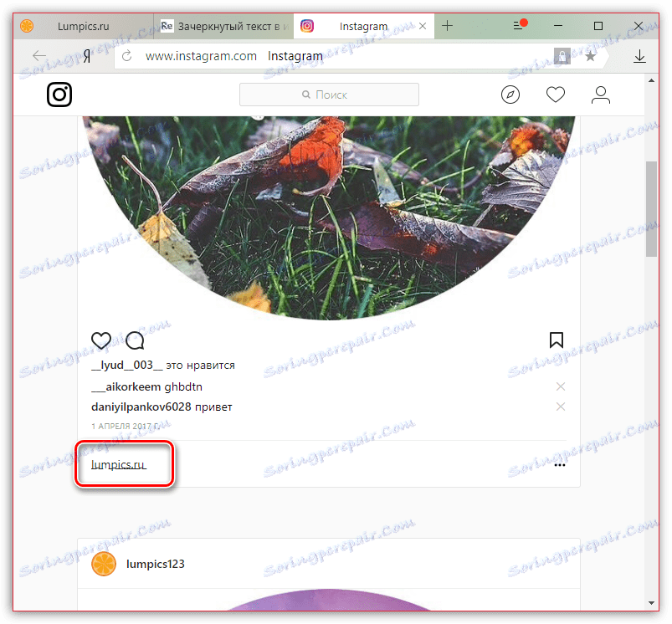Like the post with heart icon
The image size is (672, 624).
tap(101, 340)
